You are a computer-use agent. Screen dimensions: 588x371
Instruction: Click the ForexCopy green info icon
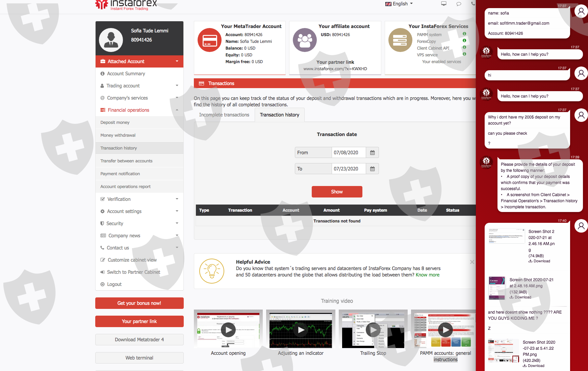464,41
